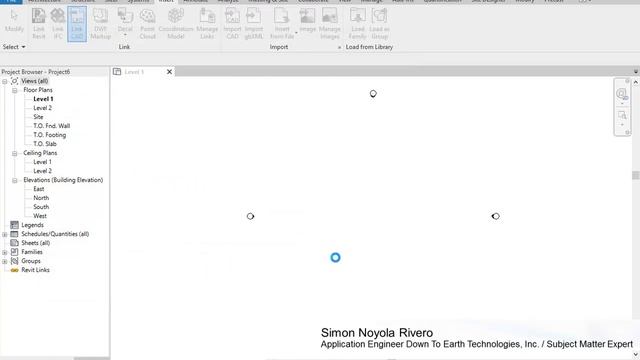
Task: Open the North elevation view
Action: pyautogui.click(x=41, y=198)
